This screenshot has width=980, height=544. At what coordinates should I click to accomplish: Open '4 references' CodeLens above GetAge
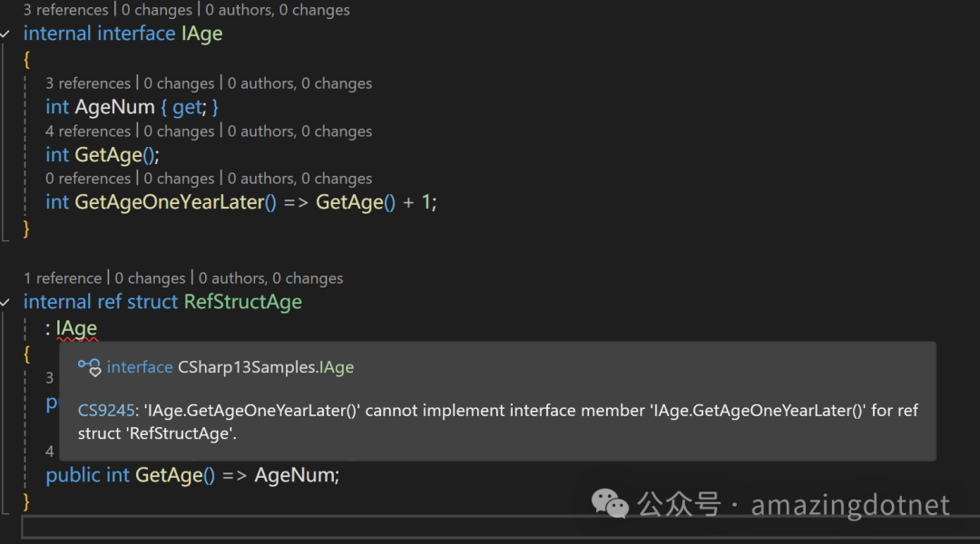[87, 131]
